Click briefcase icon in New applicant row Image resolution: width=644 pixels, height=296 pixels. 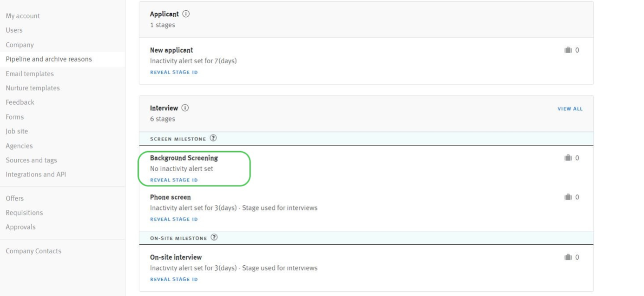(x=566, y=50)
